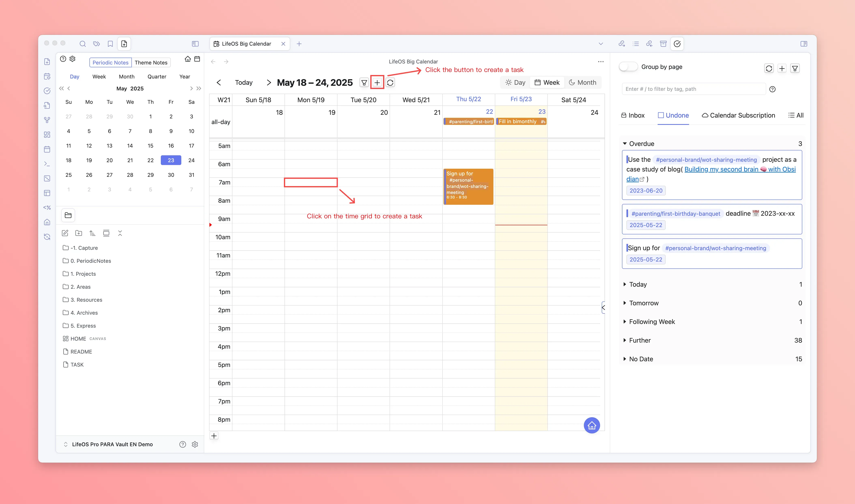
Task: Click the Today button in calendar header
Action: tap(244, 83)
